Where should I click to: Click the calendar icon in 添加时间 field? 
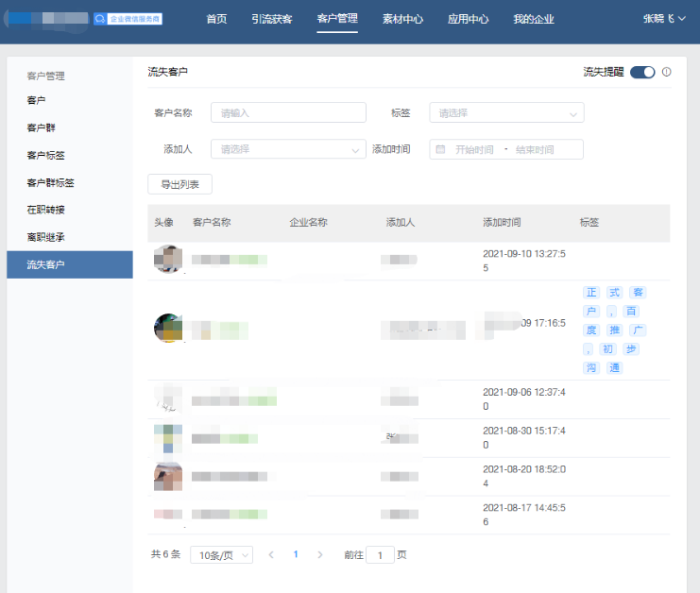coord(440,149)
